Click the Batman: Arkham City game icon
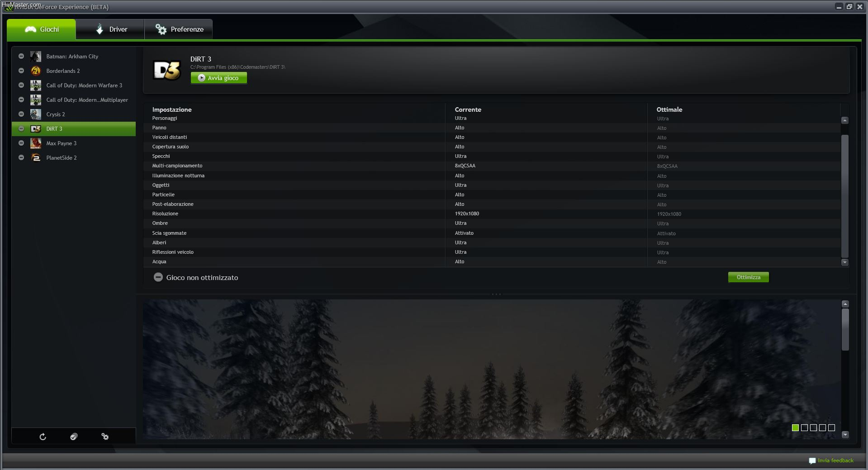The image size is (868, 470). point(36,57)
